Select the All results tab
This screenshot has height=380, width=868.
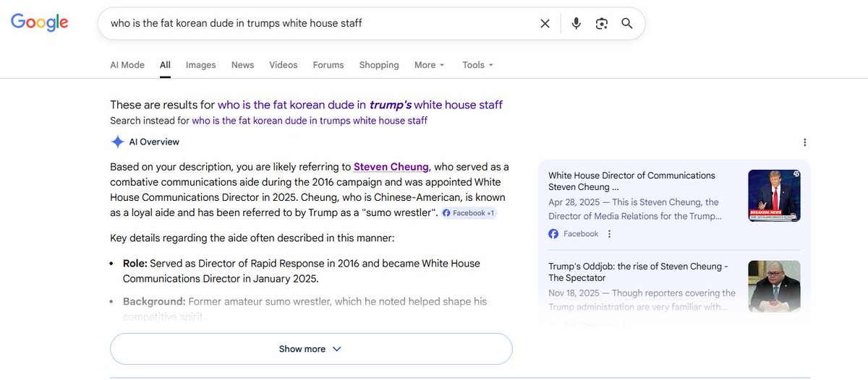tap(166, 64)
